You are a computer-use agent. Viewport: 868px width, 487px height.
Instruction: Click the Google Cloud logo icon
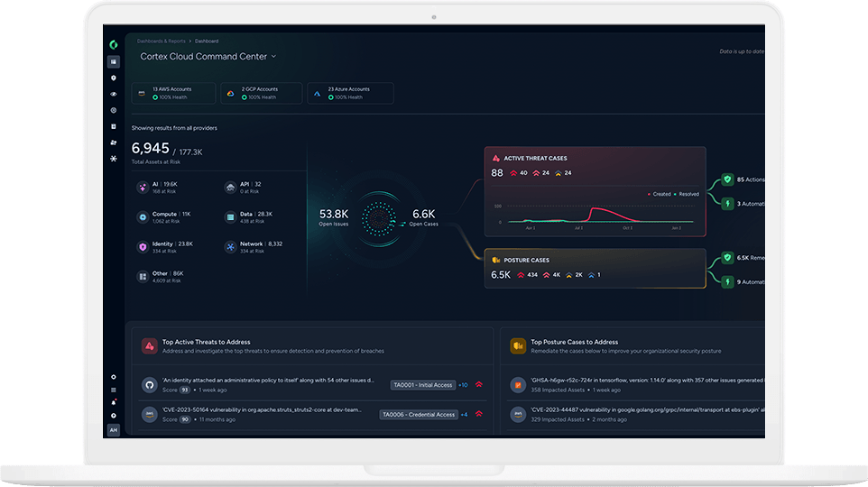pos(230,94)
